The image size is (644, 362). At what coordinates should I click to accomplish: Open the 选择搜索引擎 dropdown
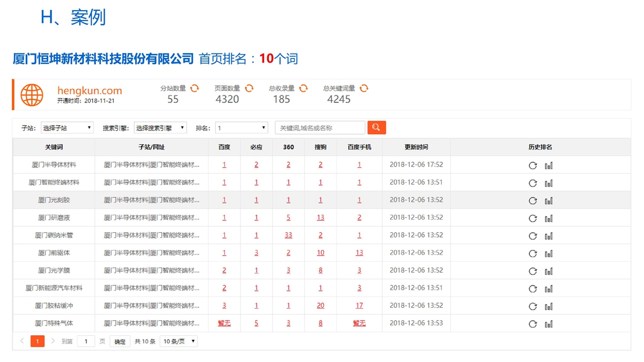tap(160, 128)
